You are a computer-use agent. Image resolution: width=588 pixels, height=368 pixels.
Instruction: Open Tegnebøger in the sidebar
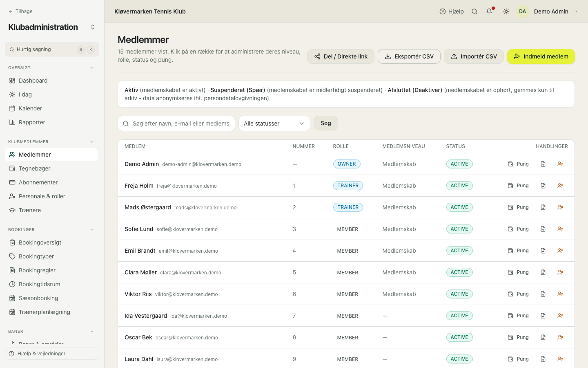coord(51,168)
